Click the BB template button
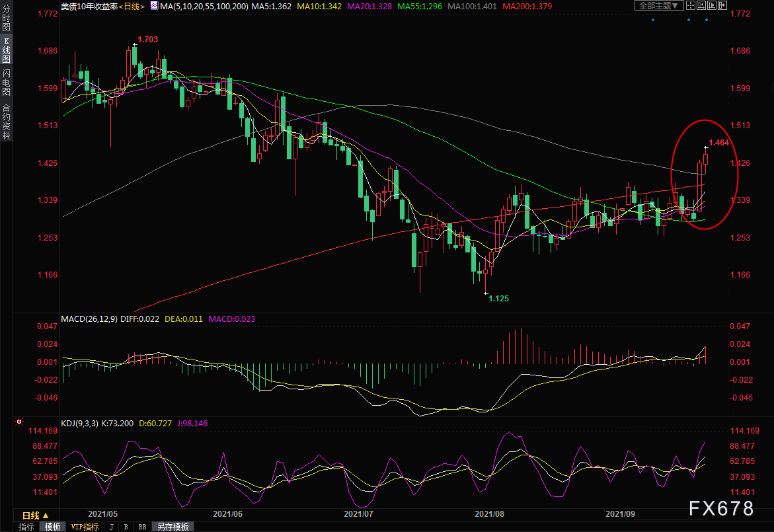Viewport: 774px width, 532px height. tap(141, 527)
